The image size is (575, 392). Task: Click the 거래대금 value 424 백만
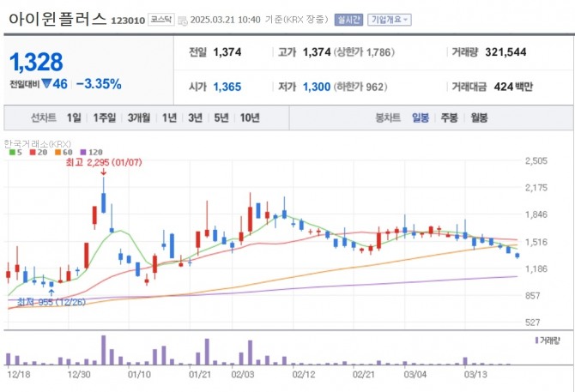coord(513,87)
